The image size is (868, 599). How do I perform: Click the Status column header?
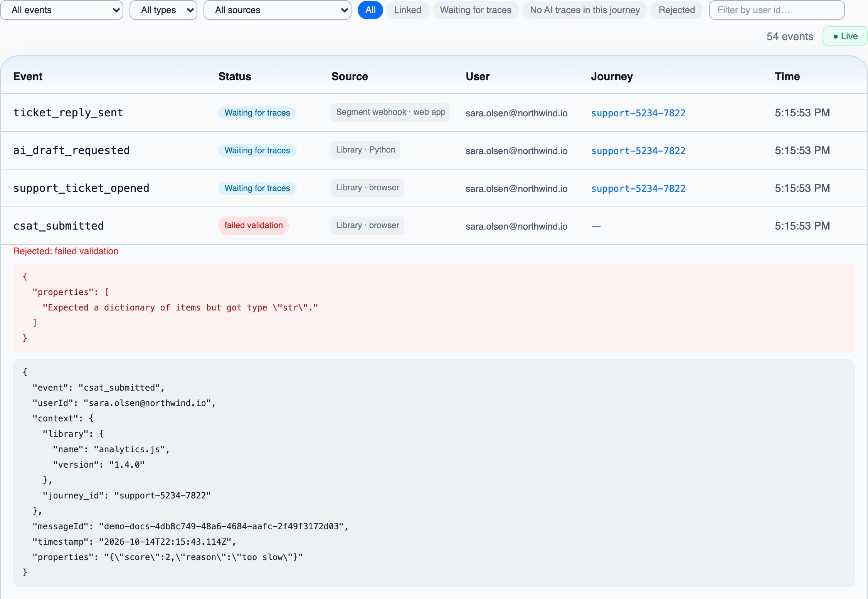point(235,76)
